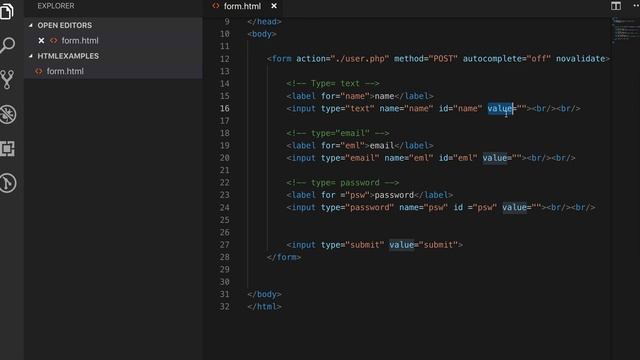Open the Source Control view
The height and width of the screenshot is (360, 640).
(7, 80)
